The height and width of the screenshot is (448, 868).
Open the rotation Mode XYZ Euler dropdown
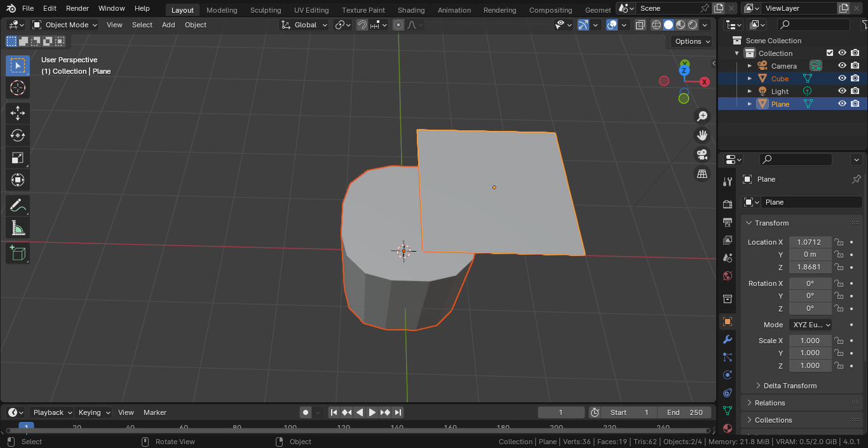click(x=811, y=325)
